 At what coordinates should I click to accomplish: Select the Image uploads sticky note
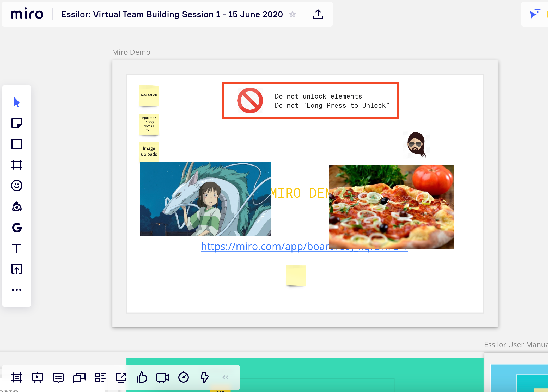click(149, 151)
